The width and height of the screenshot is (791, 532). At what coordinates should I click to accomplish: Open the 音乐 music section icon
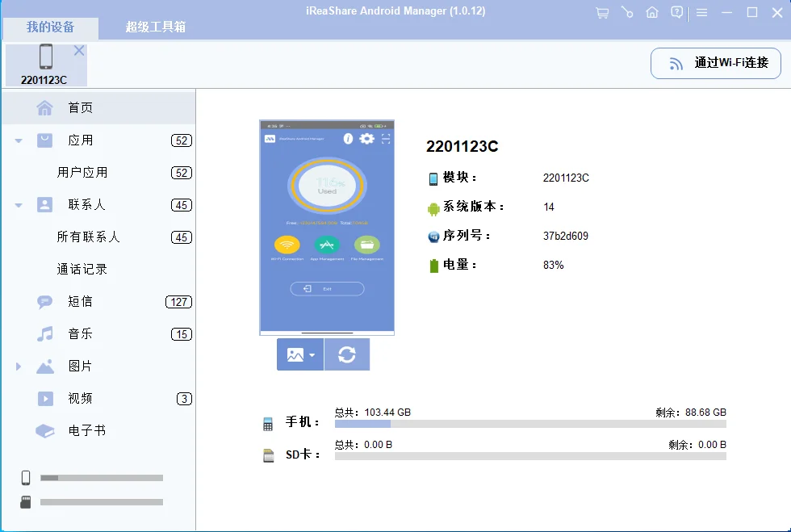[x=44, y=333]
